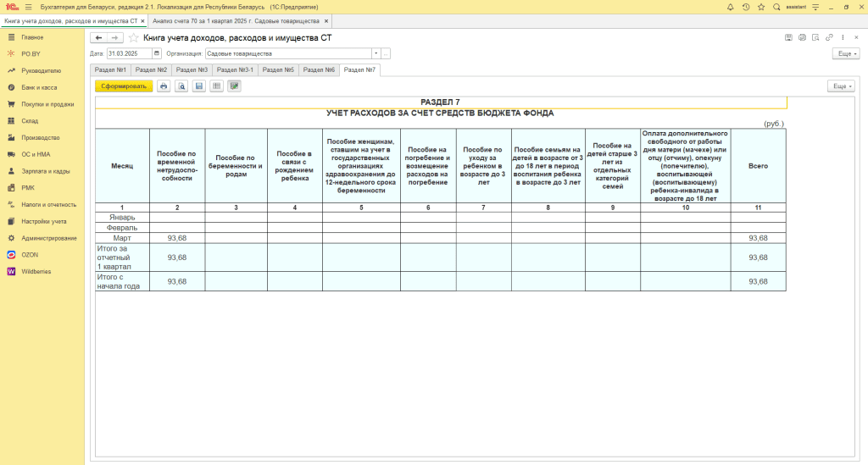
Task: Select the Март row label cell
Action: pyautogui.click(x=122, y=238)
